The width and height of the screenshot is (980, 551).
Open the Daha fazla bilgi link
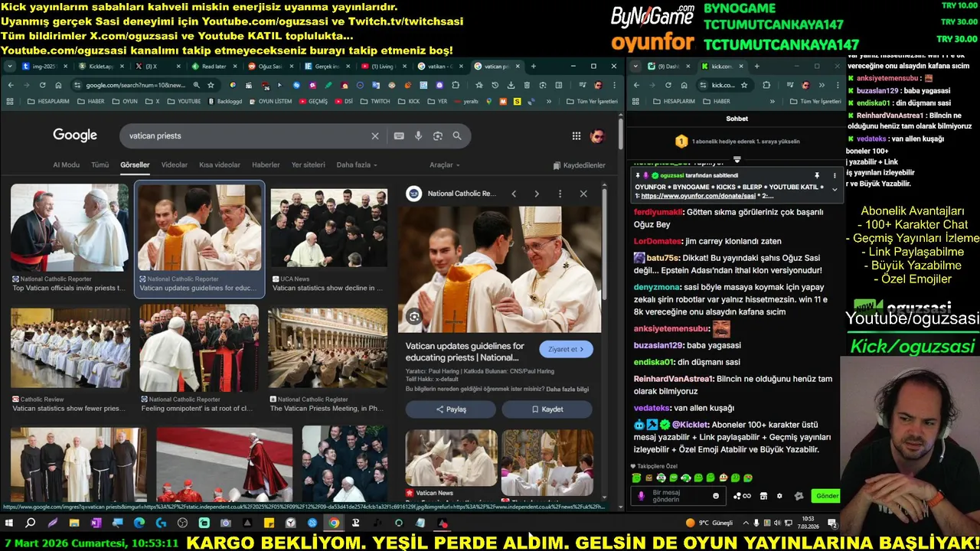(567, 390)
